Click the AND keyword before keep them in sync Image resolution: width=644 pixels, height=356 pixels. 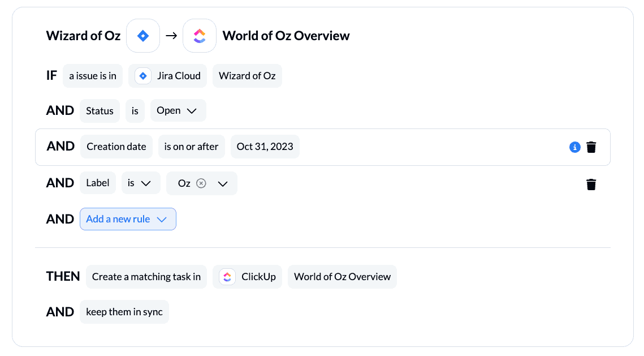pyautogui.click(x=60, y=312)
